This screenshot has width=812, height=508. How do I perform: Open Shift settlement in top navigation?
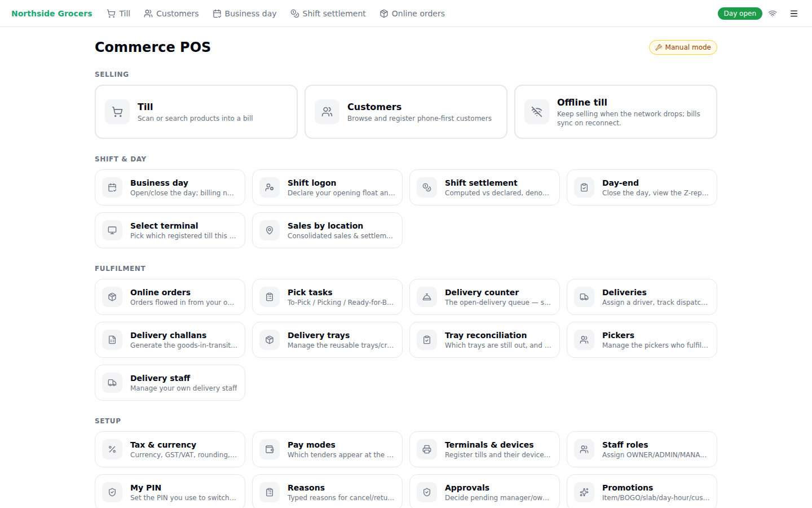click(328, 14)
